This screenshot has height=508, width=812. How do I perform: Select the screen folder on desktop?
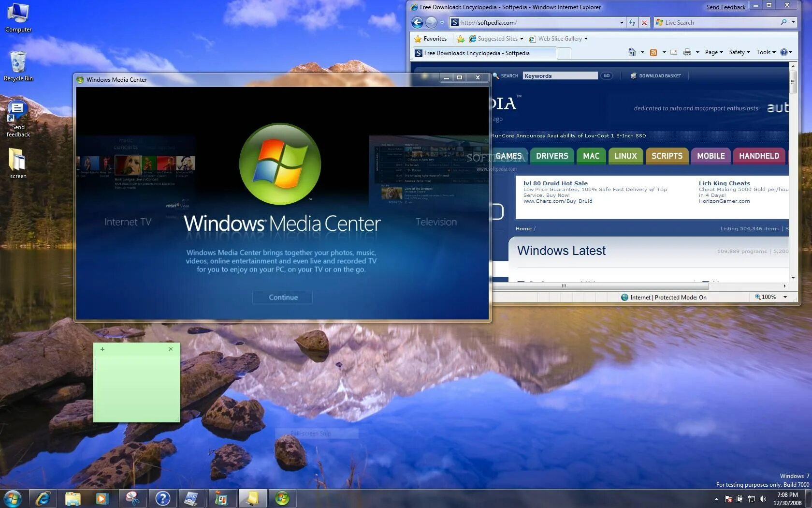pos(18,164)
